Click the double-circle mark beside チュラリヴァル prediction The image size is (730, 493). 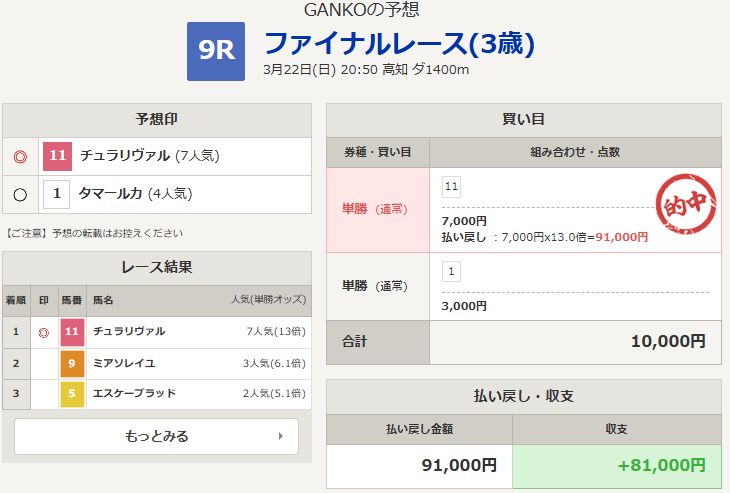[20, 156]
